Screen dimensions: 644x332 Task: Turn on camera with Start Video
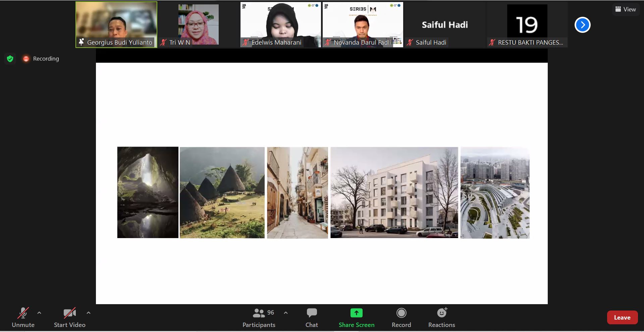69,317
